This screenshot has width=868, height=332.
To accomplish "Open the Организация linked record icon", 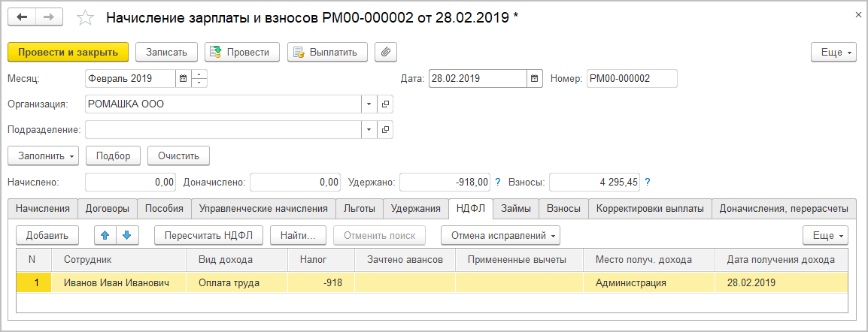I will (x=385, y=104).
